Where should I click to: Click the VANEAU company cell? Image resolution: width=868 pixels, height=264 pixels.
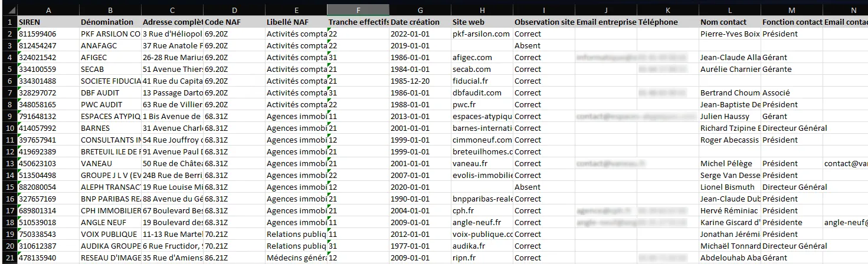[x=110, y=163]
